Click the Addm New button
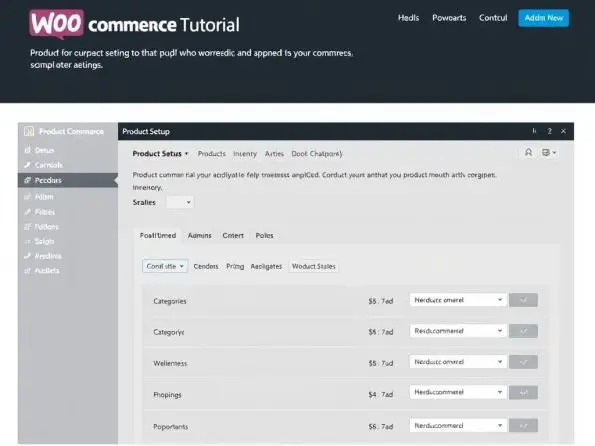This screenshot has height=446, width=595. pos(543,18)
